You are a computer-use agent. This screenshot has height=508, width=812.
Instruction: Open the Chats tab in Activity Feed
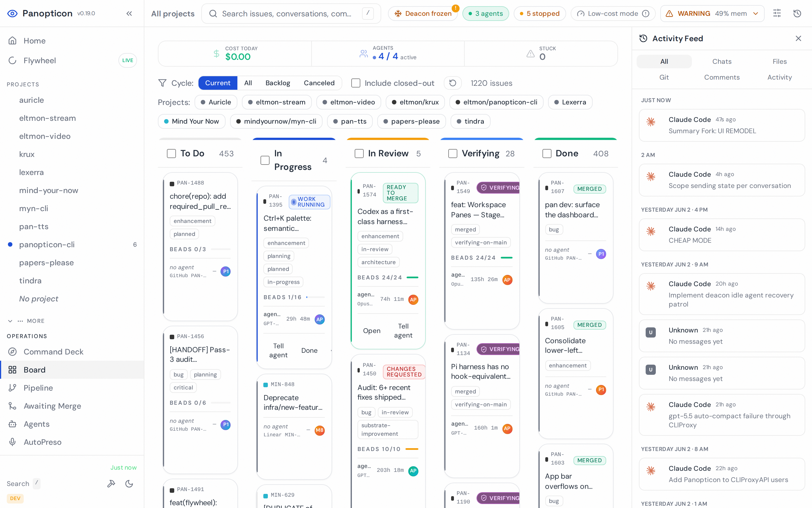click(722, 62)
